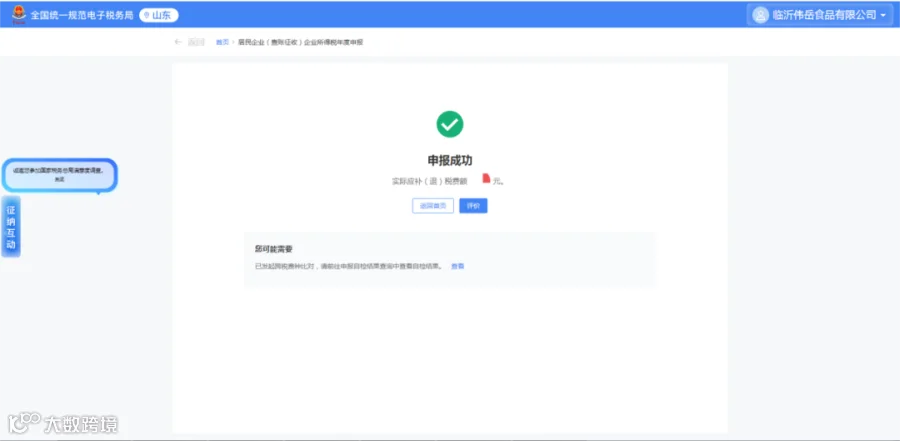Click the back arrow in breadcrumb bar
The image size is (900, 441).
178,42
